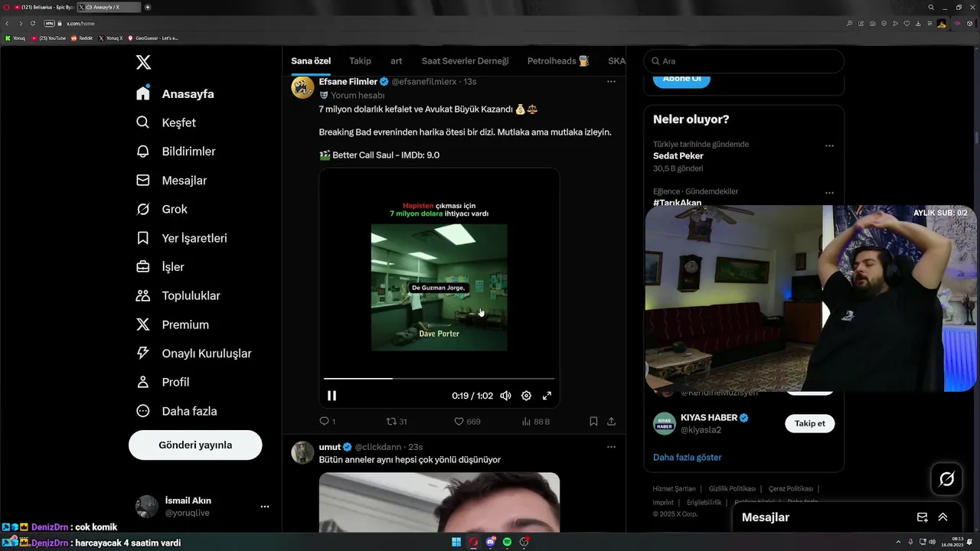The image size is (980, 551).
Task: Switch to Petrolheads tab
Action: (558, 61)
